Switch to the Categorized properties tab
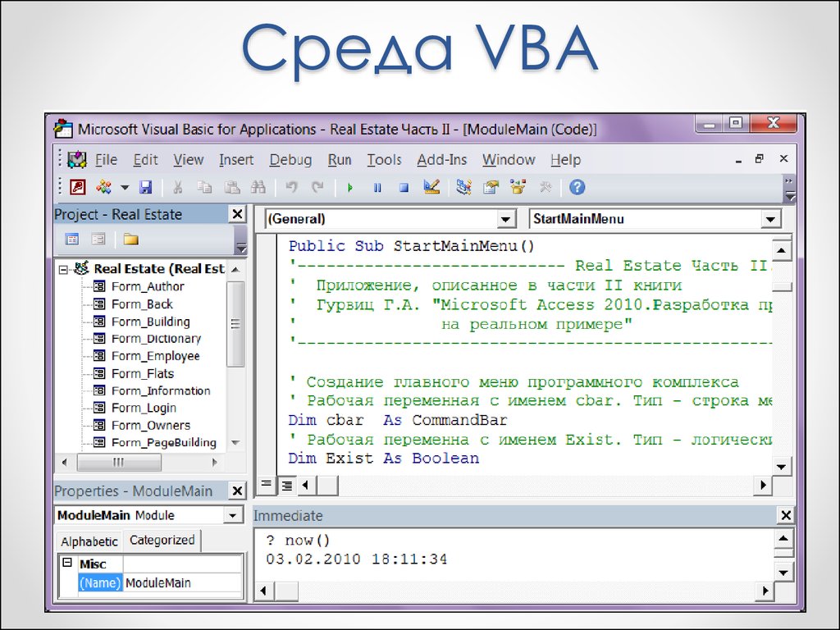840x630 pixels. (162, 540)
